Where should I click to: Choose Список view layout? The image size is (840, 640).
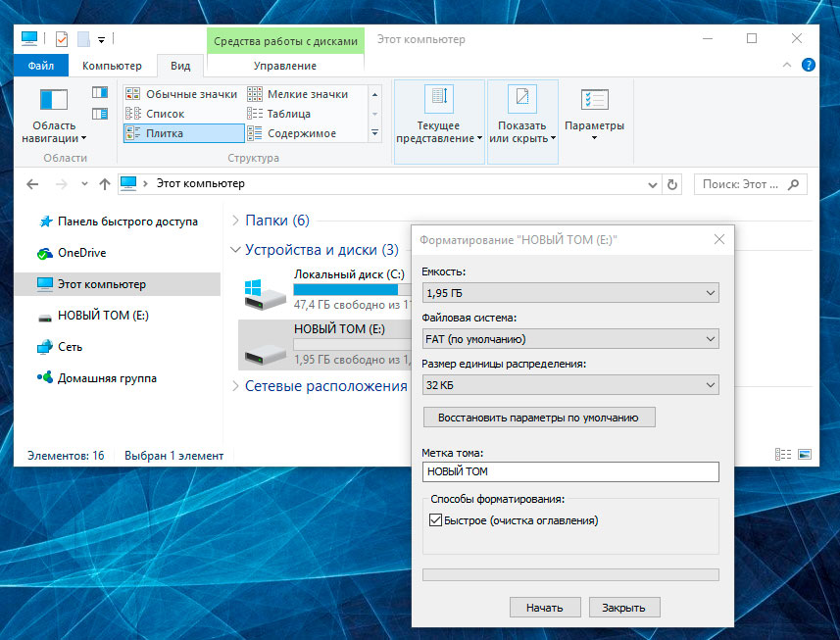tap(182, 114)
